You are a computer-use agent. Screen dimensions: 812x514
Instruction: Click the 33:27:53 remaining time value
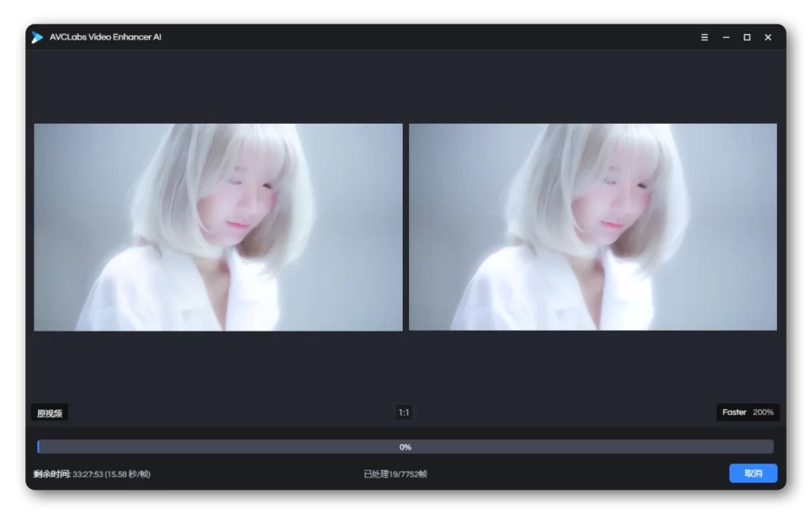click(x=87, y=474)
